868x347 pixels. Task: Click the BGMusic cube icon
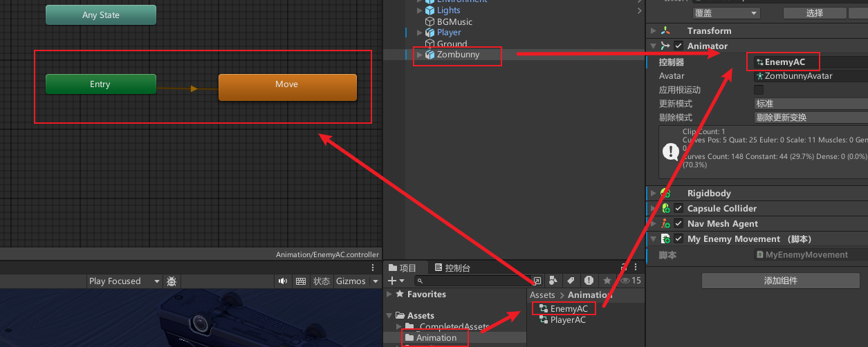(430, 21)
